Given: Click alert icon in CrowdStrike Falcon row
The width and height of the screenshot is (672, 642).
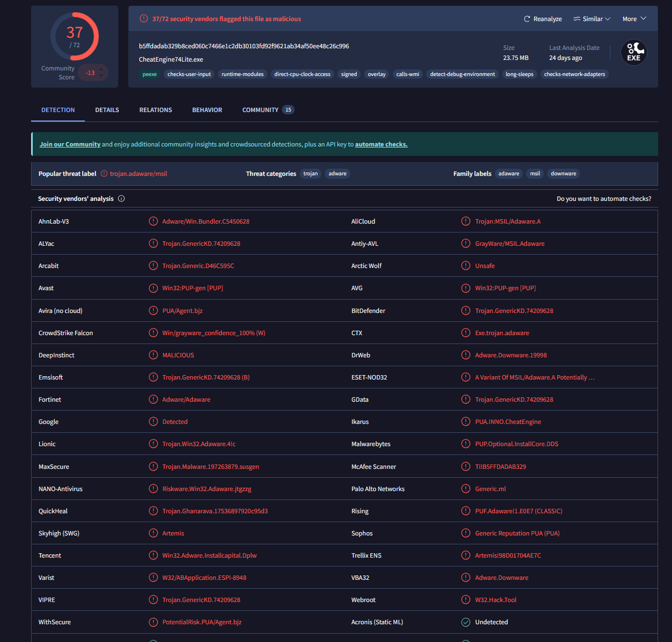Looking at the screenshot, I should [x=153, y=332].
